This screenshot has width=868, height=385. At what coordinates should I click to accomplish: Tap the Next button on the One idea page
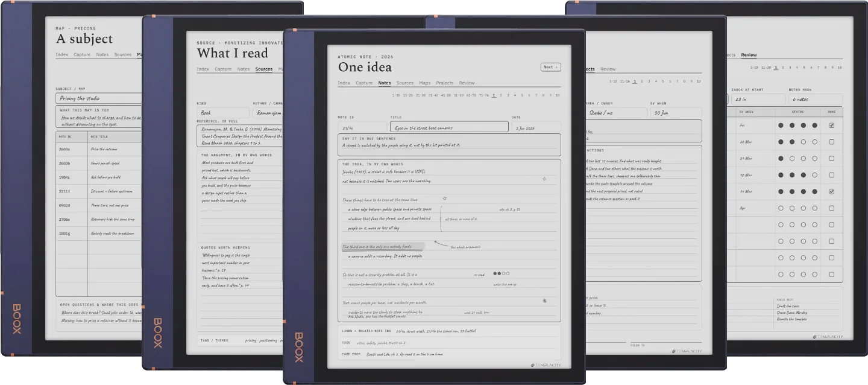point(550,67)
